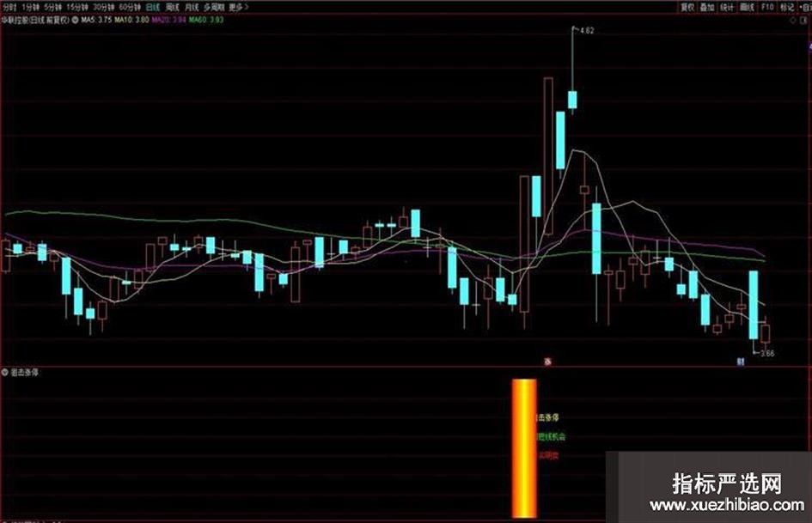Click the MA5: 3.75 indicator label
812x523 pixels.
(96, 21)
